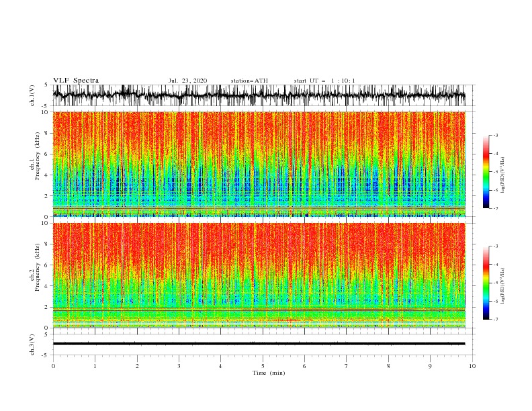Click the time-axis tick label '10'

tap(472, 366)
